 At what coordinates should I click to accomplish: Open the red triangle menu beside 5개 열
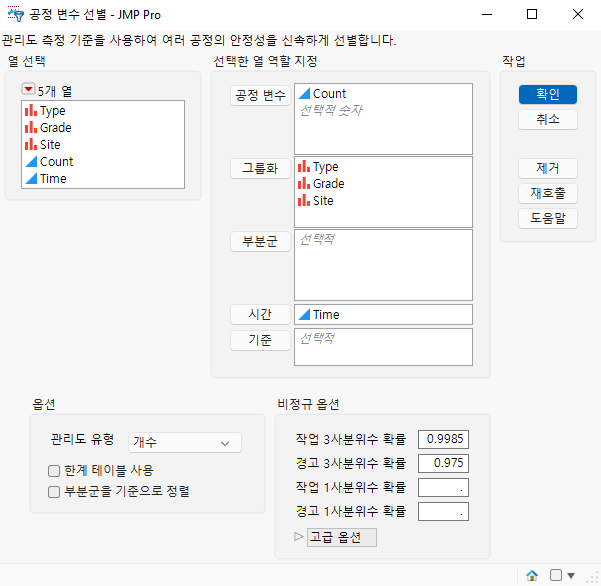click(x=28, y=89)
